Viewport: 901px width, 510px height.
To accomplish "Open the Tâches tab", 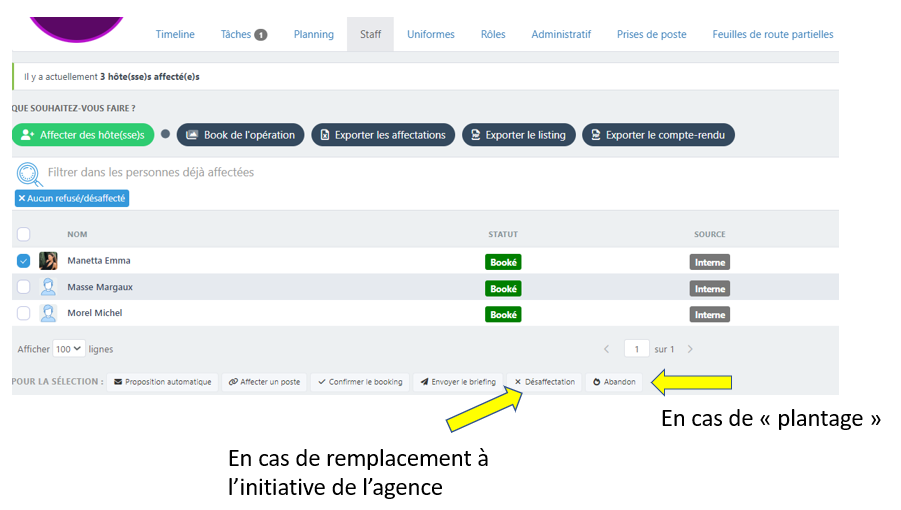I will tap(243, 34).
